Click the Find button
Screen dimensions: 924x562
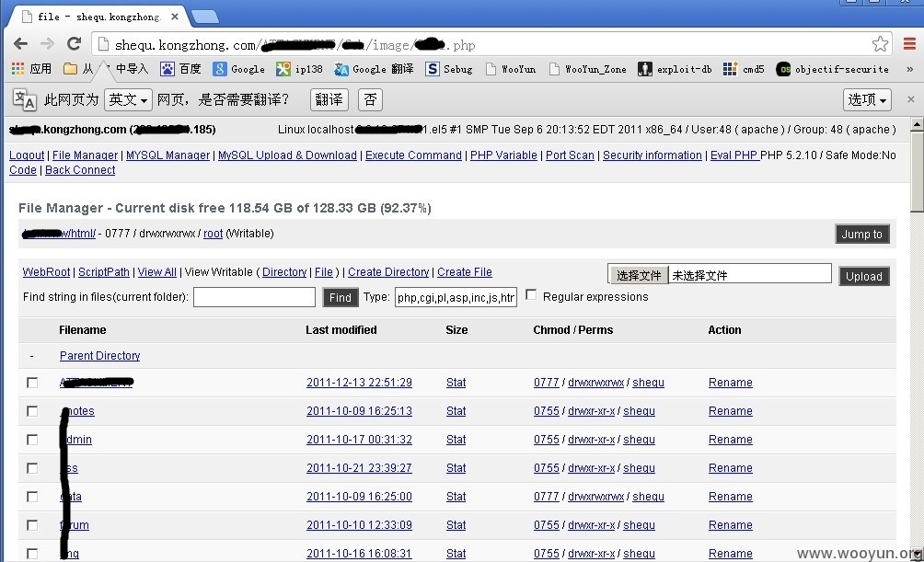tap(340, 297)
